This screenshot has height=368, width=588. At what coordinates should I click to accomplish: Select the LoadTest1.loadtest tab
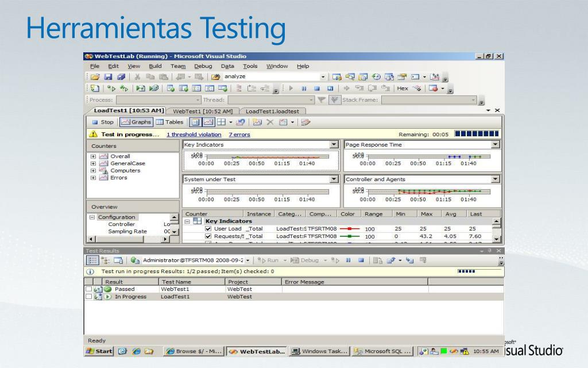coord(272,111)
